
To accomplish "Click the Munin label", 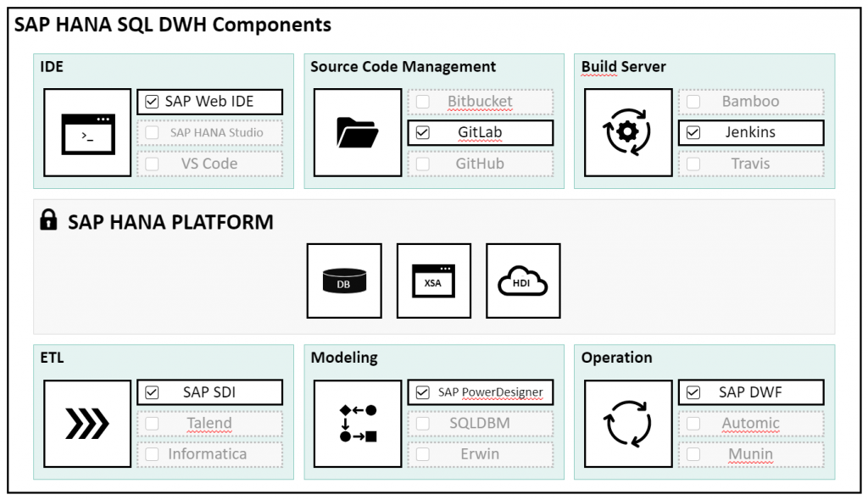I will click(751, 454).
